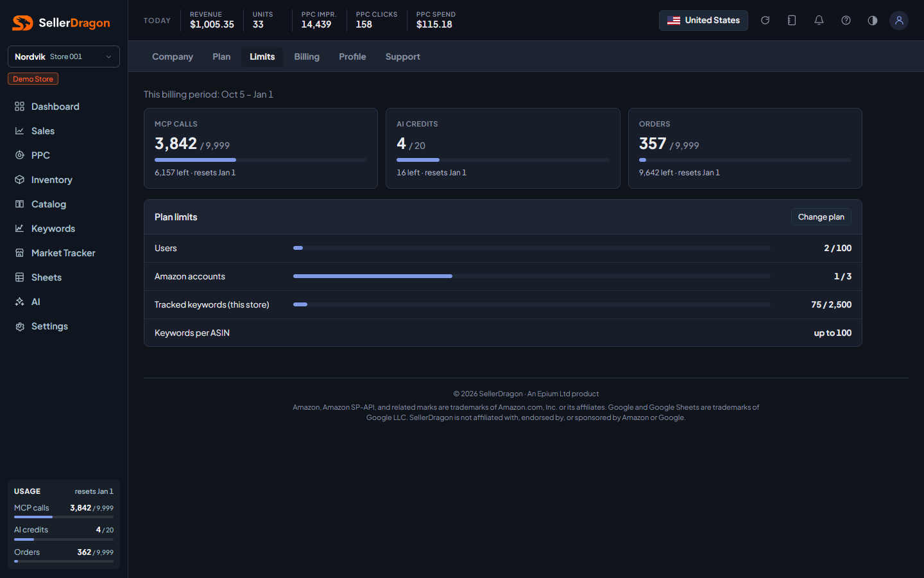Click the Keywords per ASIN row
924x578 pixels.
(503, 333)
